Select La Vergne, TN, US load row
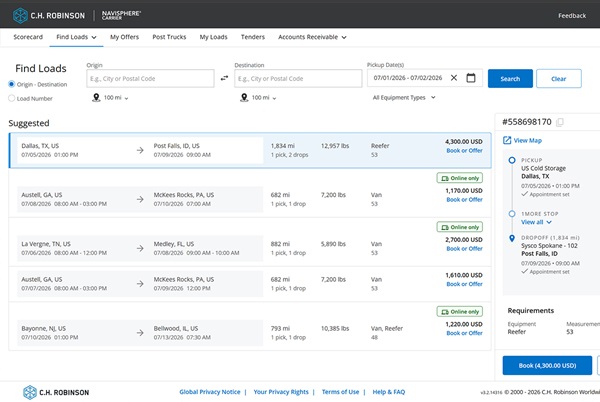 250,242
